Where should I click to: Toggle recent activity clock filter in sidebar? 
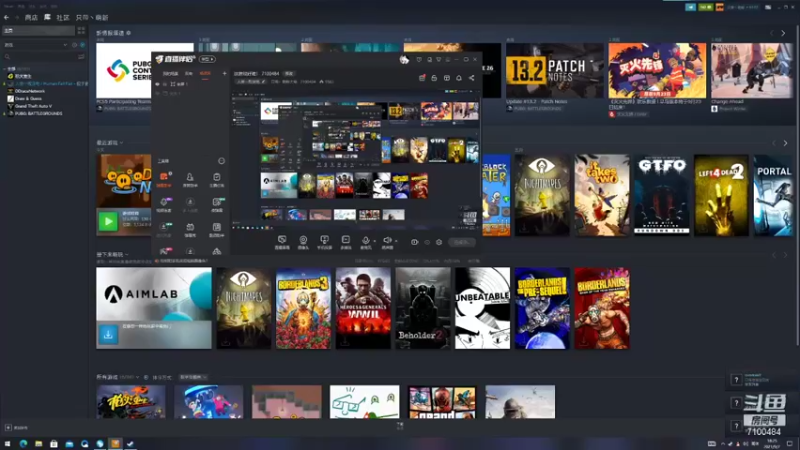(x=74, y=45)
